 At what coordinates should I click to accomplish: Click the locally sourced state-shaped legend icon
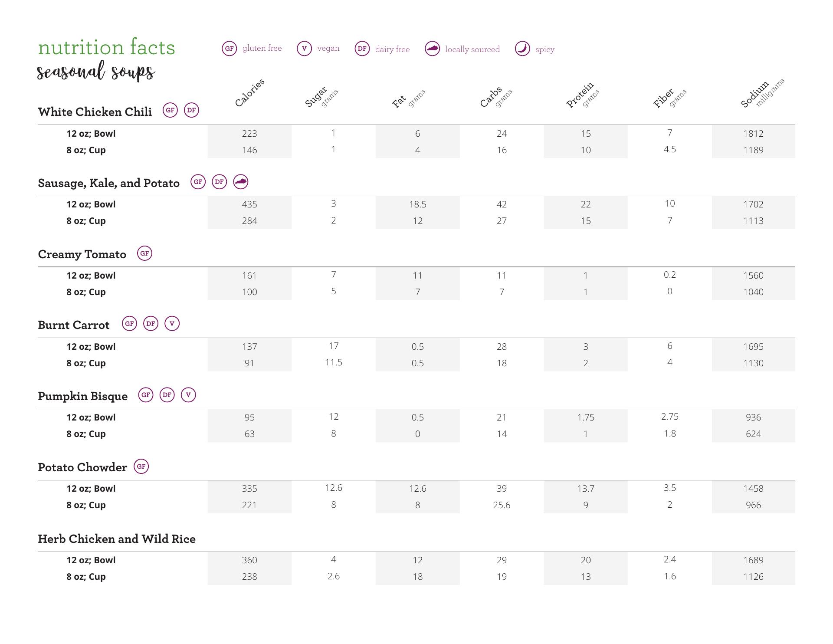[x=433, y=49]
